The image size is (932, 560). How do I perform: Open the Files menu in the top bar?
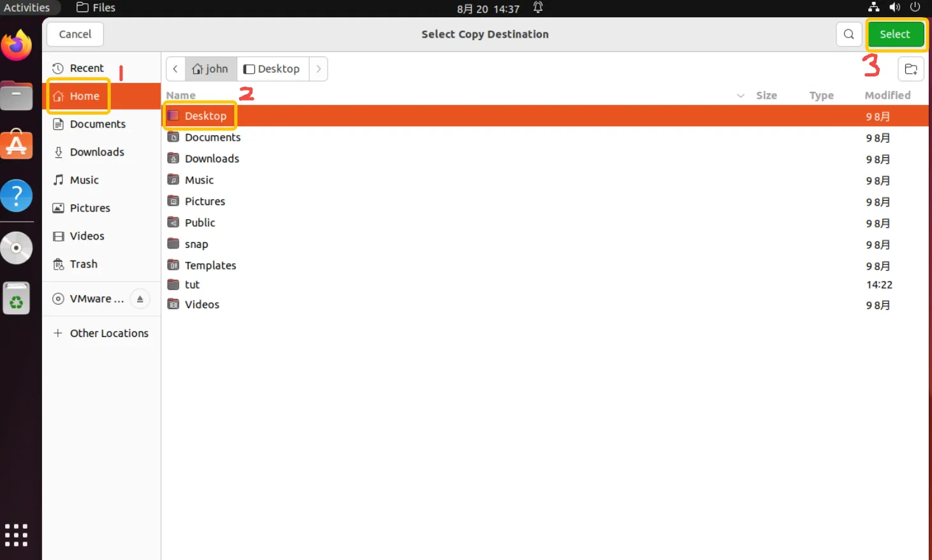pyautogui.click(x=96, y=8)
